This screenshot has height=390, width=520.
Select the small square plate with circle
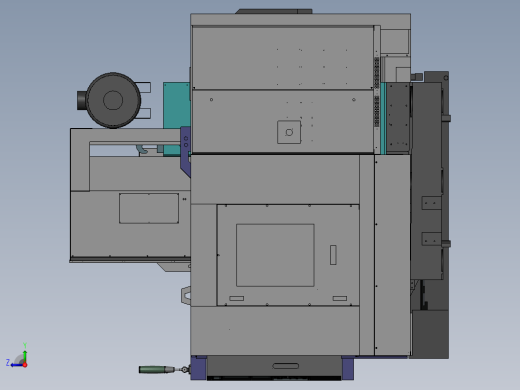pyautogui.click(x=289, y=132)
